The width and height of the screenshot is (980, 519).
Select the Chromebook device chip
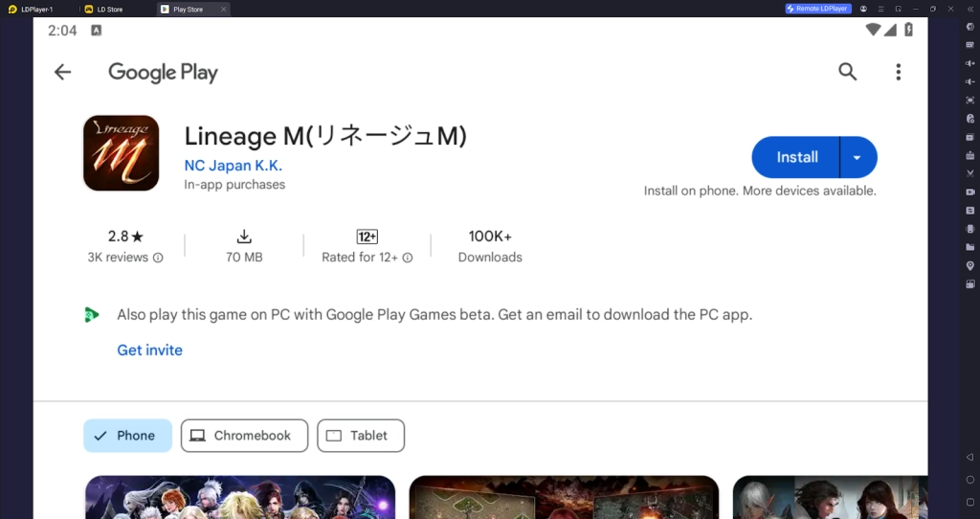(x=244, y=435)
